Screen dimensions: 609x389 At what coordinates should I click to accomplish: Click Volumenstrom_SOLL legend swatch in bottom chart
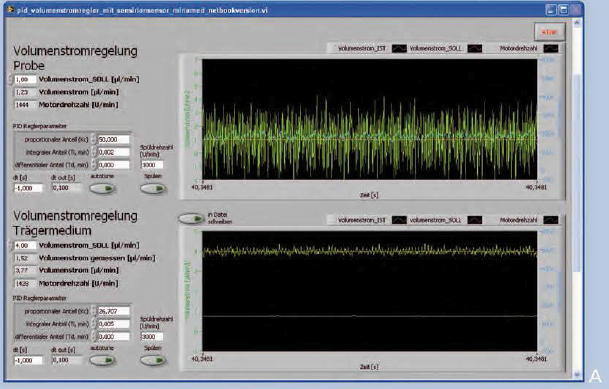(x=475, y=221)
